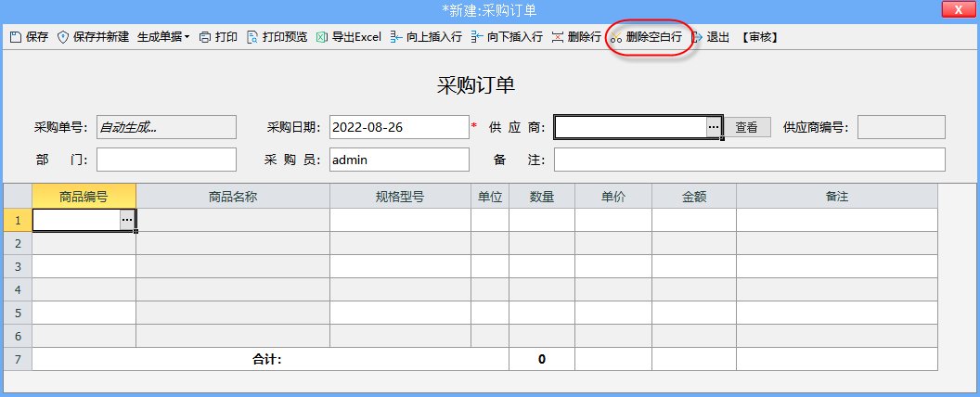Click 删除行 label in toolbar
This screenshot has width=980, height=397.
click(x=585, y=37)
